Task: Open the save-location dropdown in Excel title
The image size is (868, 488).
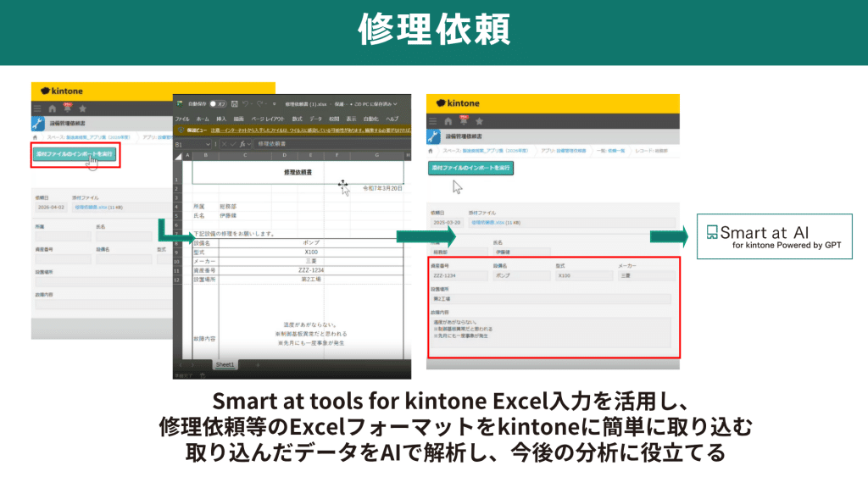Action: click(395, 104)
